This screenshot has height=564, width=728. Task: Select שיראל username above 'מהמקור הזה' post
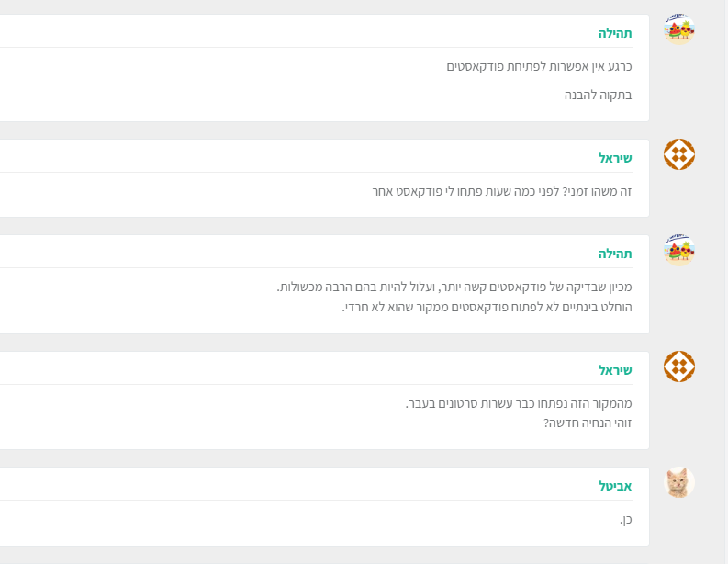pyautogui.click(x=615, y=370)
